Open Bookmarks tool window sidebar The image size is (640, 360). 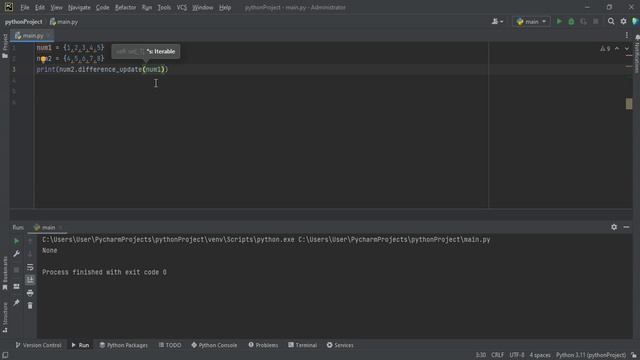click(5, 273)
